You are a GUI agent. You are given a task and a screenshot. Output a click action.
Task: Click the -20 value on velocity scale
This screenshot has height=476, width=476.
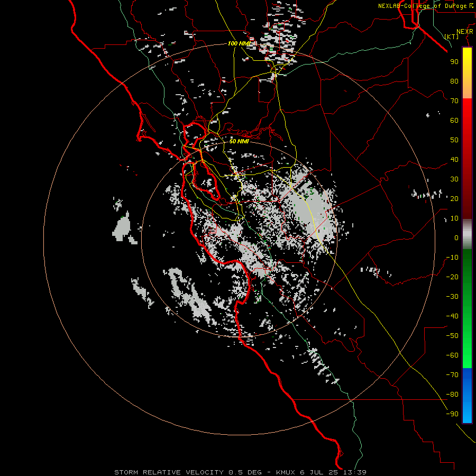click(x=452, y=277)
